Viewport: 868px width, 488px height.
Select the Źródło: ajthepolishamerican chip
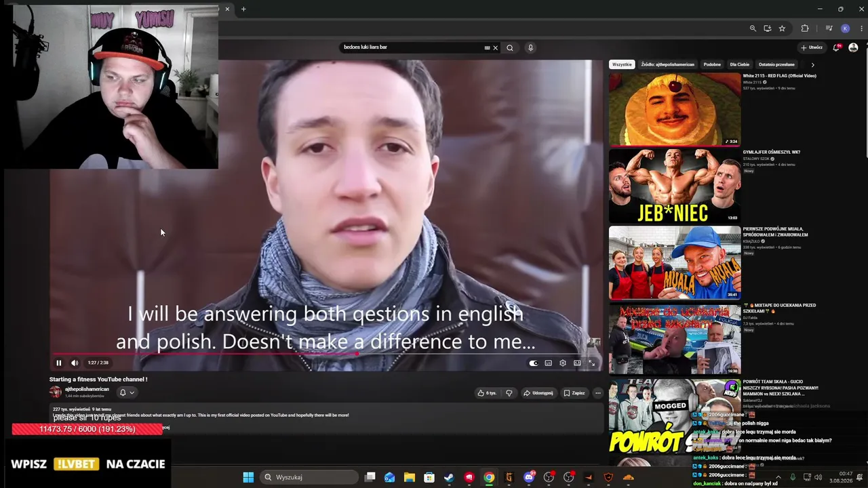[668, 64]
